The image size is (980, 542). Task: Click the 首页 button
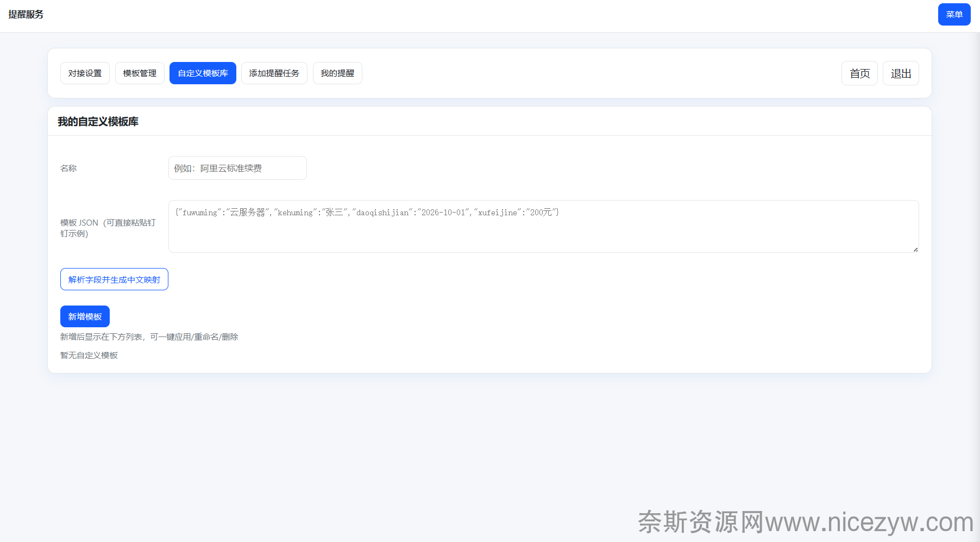pyautogui.click(x=859, y=73)
